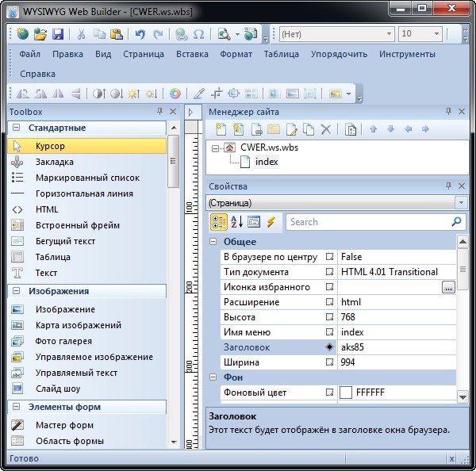Image resolution: width=476 pixels, height=471 pixels.
Task: Click the marker square beside В браузере по центру
Action: click(x=329, y=257)
